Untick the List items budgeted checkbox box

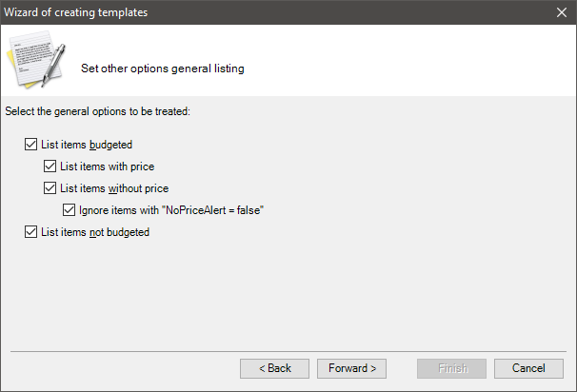[30, 145]
